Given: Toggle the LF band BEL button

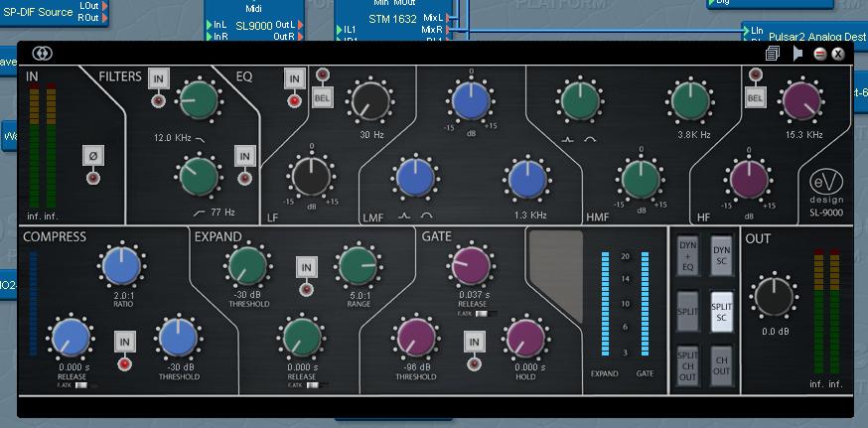Looking at the screenshot, I should (x=322, y=97).
